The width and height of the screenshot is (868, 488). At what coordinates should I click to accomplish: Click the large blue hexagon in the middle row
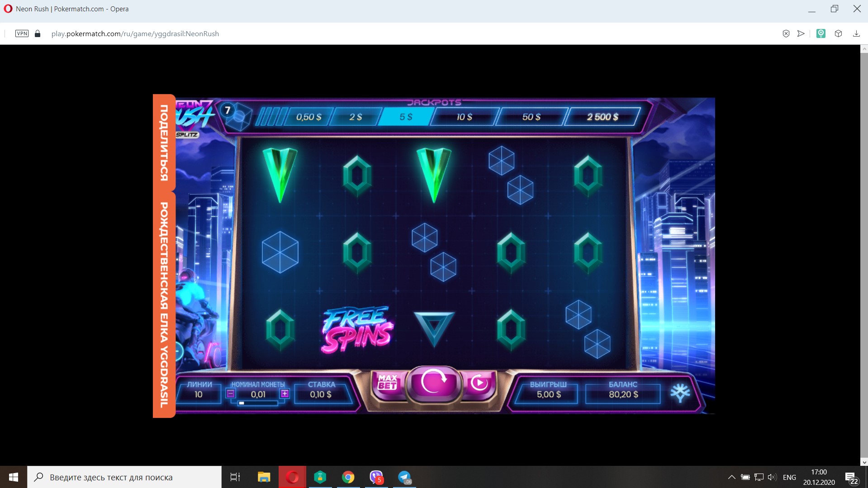click(x=280, y=252)
